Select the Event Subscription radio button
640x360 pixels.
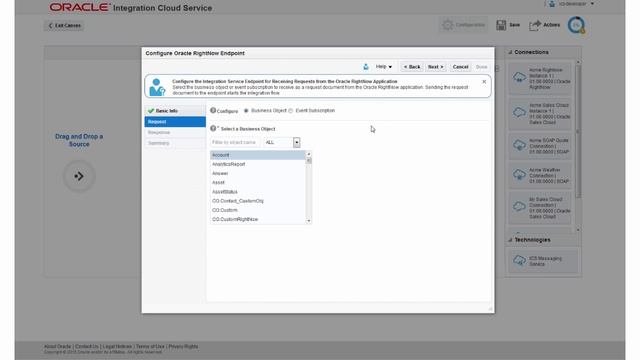tap(291, 111)
